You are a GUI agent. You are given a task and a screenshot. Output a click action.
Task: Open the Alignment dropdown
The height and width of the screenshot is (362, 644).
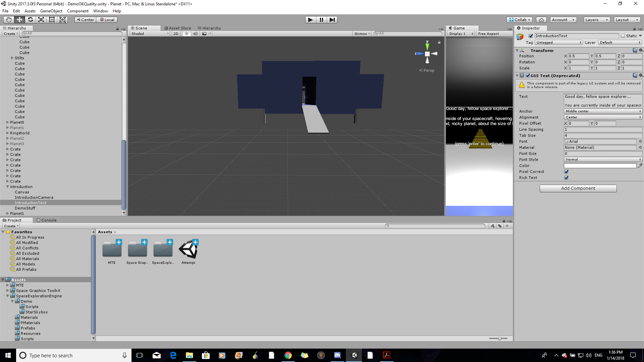click(603, 117)
